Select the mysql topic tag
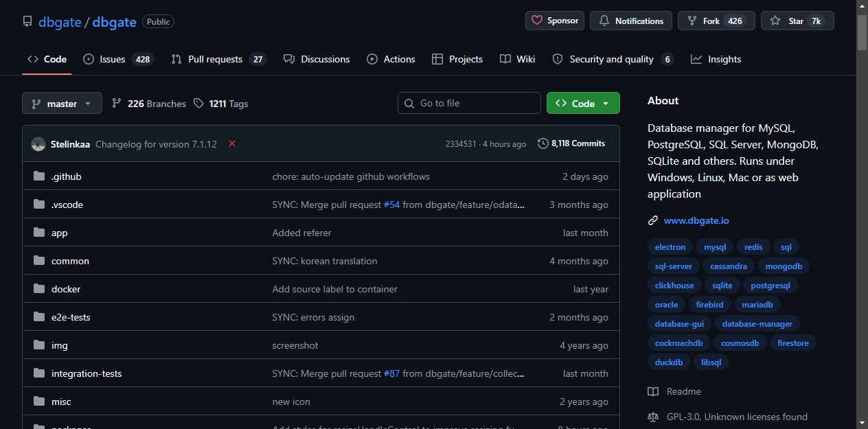Image resolution: width=868 pixels, height=429 pixels. point(715,247)
